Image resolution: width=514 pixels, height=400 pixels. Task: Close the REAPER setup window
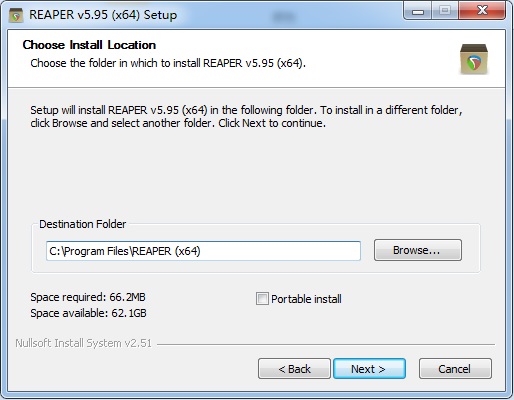(x=482, y=11)
